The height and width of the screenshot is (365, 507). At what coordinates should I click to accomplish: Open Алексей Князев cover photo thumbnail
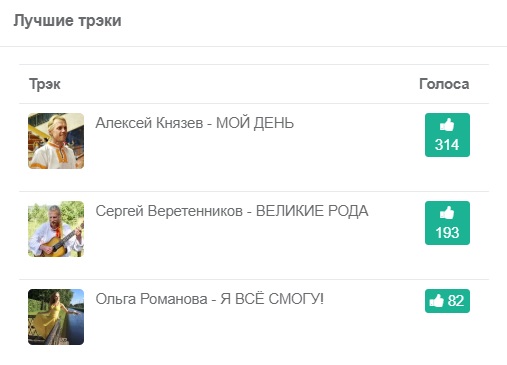point(56,141)
